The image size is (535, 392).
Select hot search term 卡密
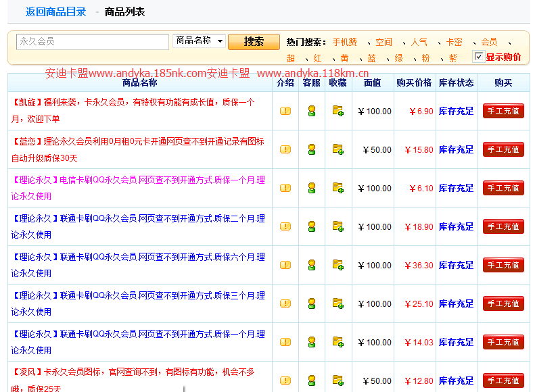pos(454,43)
